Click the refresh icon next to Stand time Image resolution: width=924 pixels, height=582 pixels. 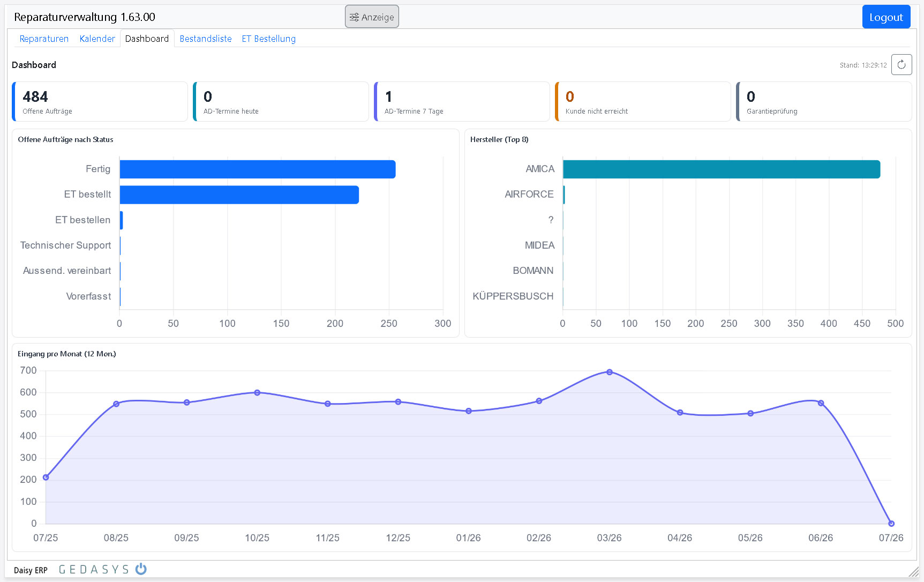(902, 65)
